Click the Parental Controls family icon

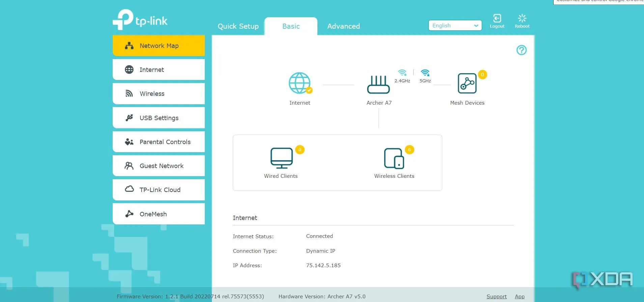[129, 142]
